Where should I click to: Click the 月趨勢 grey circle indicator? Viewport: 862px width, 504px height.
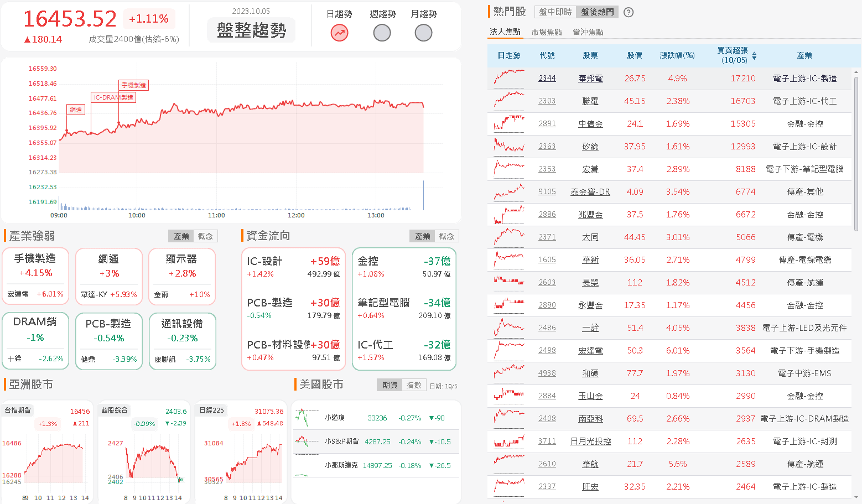coord(423,33)
